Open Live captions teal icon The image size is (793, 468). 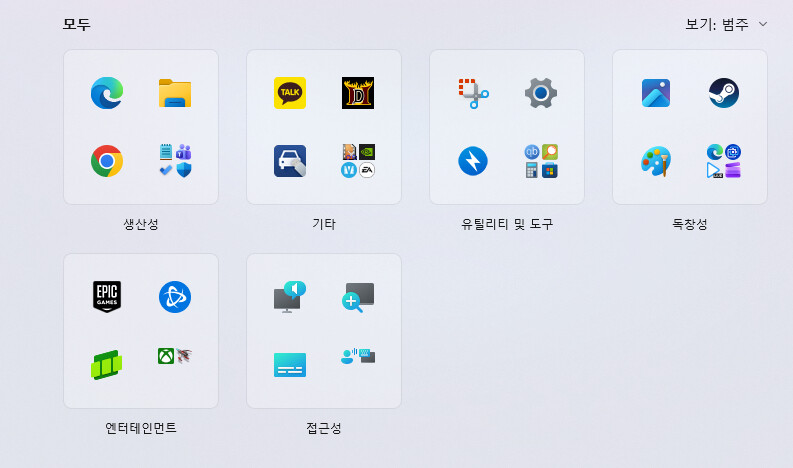coord(290,365)
